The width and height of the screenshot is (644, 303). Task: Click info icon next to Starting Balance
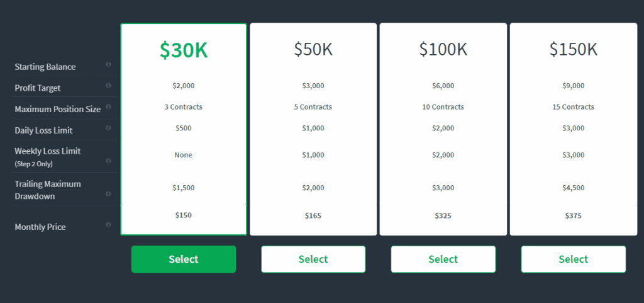[108, 64]
